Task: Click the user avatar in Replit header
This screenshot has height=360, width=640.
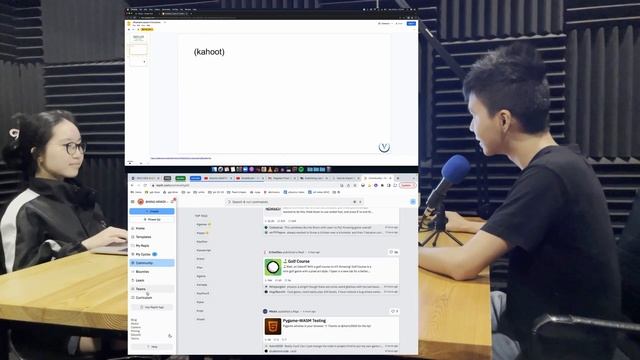Action: point(140,202)
